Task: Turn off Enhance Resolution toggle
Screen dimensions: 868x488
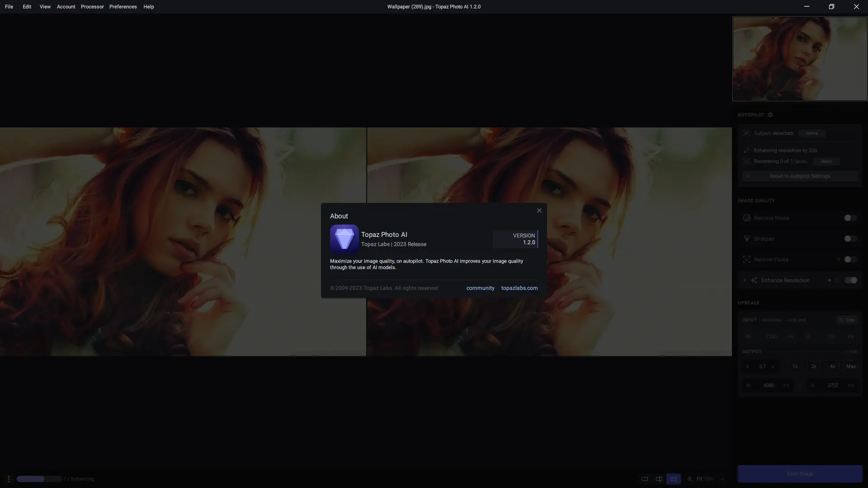Action: 850,280
